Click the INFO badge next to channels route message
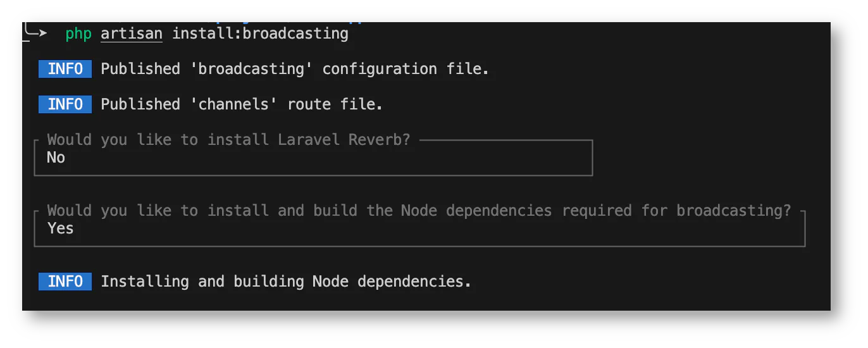Viewport: 868px width, 348px height. click(65, 104)
